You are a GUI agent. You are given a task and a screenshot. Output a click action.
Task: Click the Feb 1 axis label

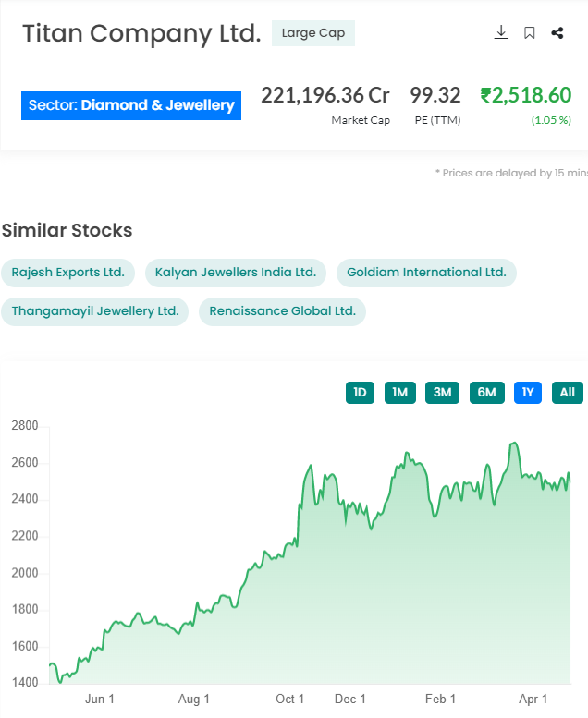coord(440,700)
